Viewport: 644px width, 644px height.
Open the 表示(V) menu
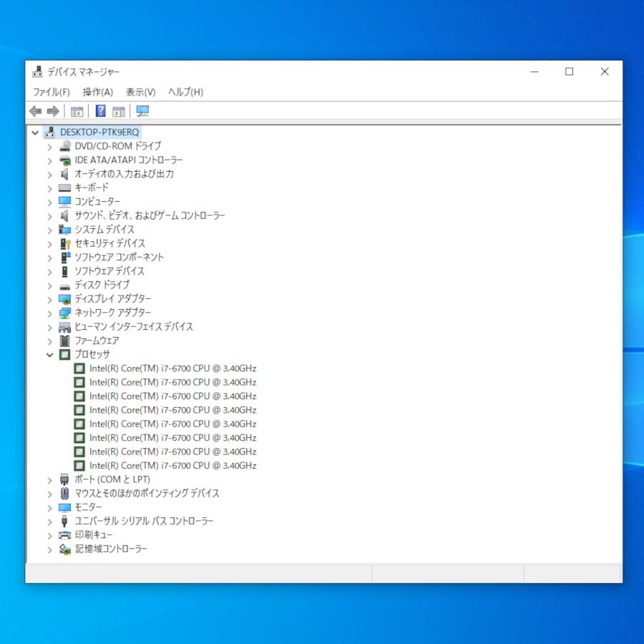pyautogui.click(x=140, y=92)
